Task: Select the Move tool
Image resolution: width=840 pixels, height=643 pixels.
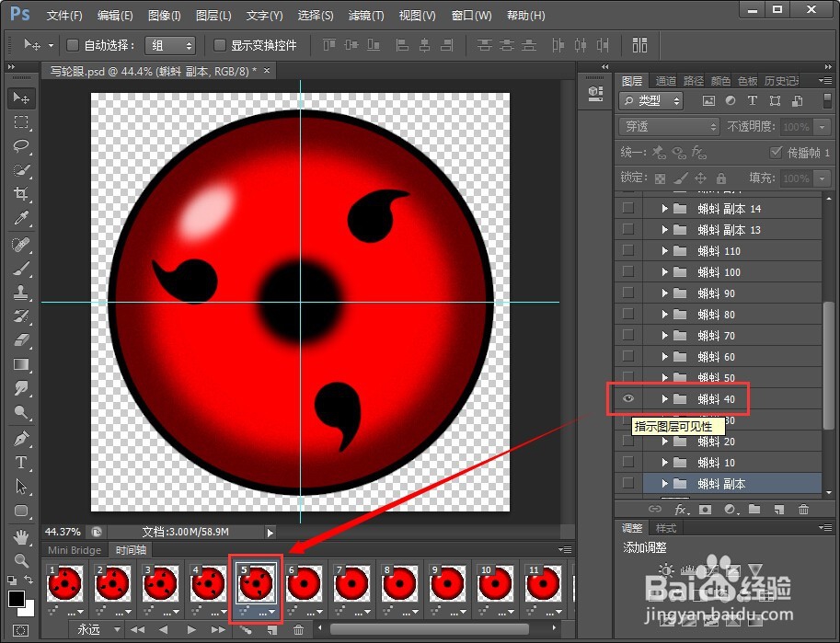Action: tap(21, 98)
